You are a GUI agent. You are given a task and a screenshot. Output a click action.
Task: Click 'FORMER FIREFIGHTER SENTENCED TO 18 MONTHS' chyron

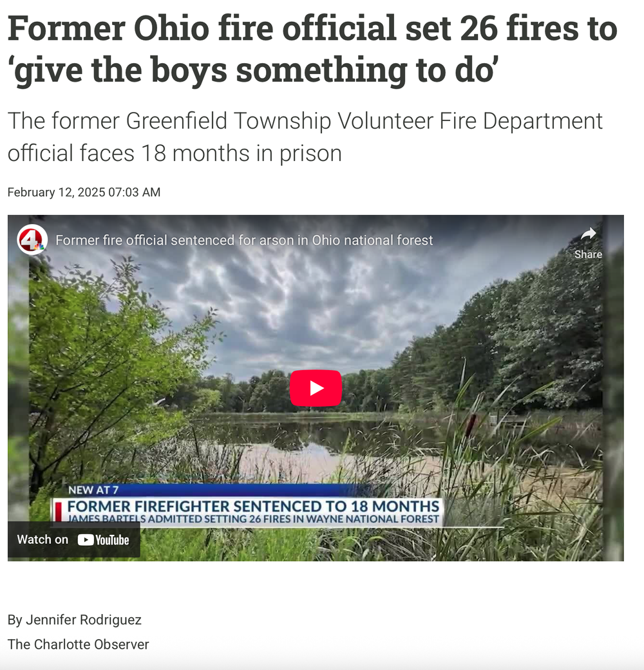coord(253,507)
